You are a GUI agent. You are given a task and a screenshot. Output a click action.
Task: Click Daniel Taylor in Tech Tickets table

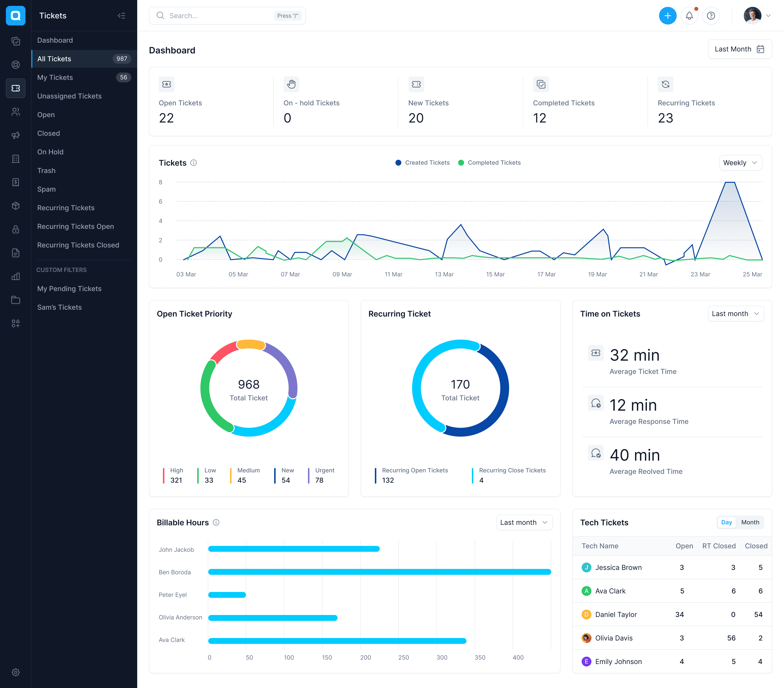pyautogui.click(x=616, y=614)
